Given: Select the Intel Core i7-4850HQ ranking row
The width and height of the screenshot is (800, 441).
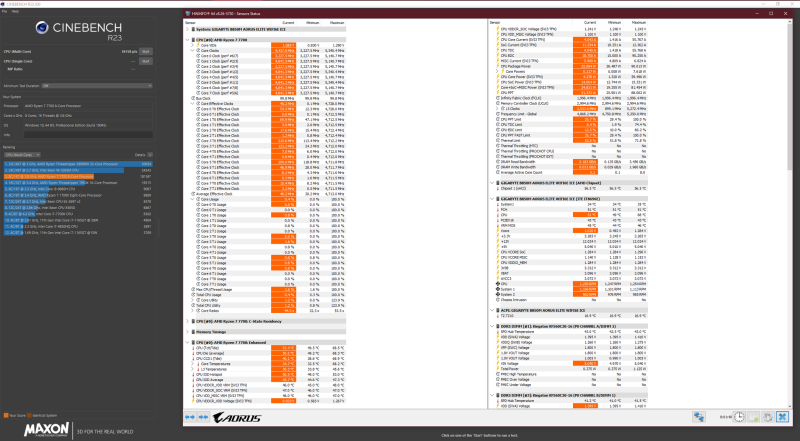Looking at the screenshot, I should (78, 226).
